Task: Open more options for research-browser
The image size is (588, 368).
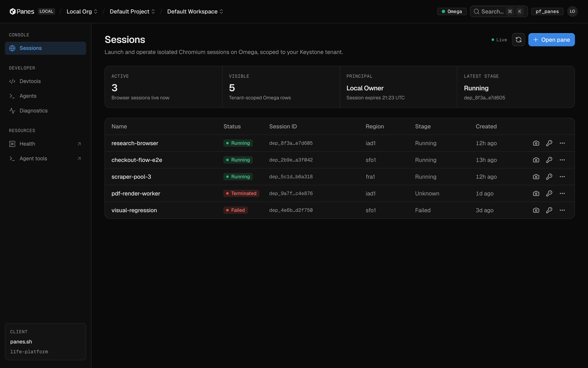Action: point(562,143)
